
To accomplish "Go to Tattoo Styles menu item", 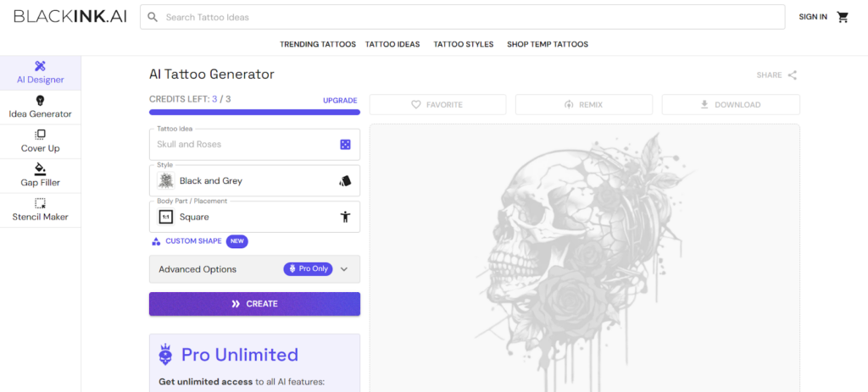I will tap(463, 44).
